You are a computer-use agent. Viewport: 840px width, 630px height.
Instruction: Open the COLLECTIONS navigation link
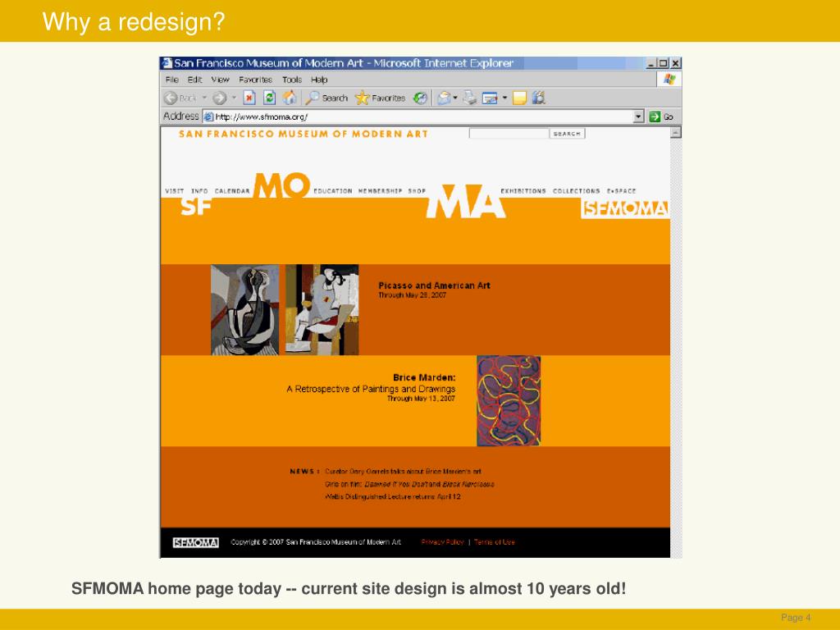pyautogui.click(x=577, y=190)
